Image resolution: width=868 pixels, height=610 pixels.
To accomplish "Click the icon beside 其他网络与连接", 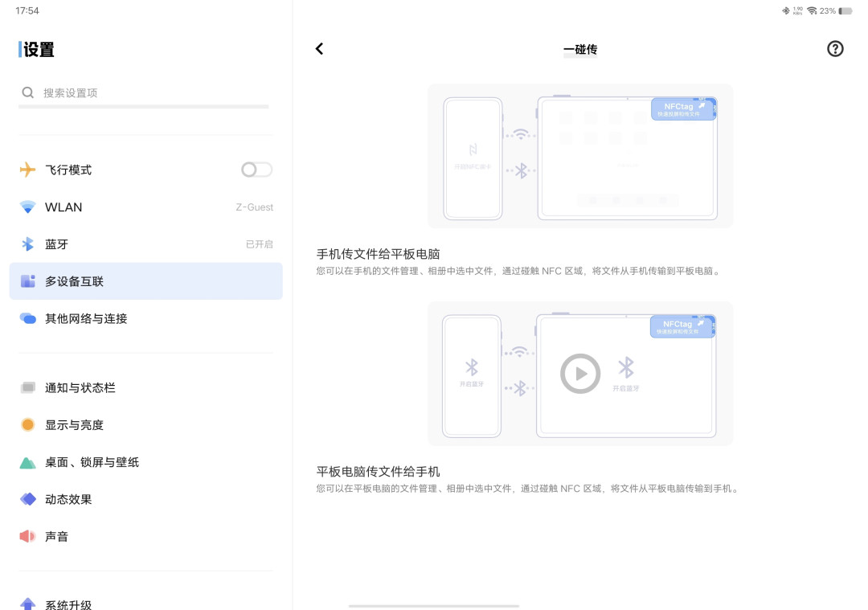I will click(27, 318).
